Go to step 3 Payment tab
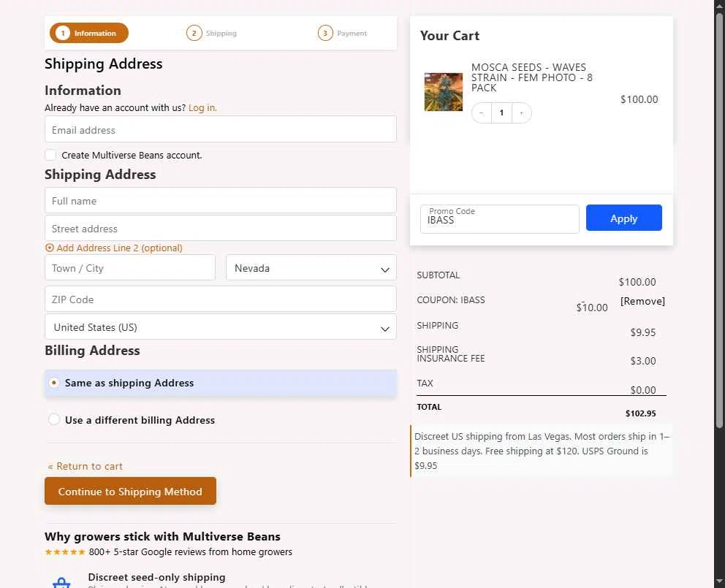The width and height of the screenshot is (725, 588). click(x=343, y=33)
